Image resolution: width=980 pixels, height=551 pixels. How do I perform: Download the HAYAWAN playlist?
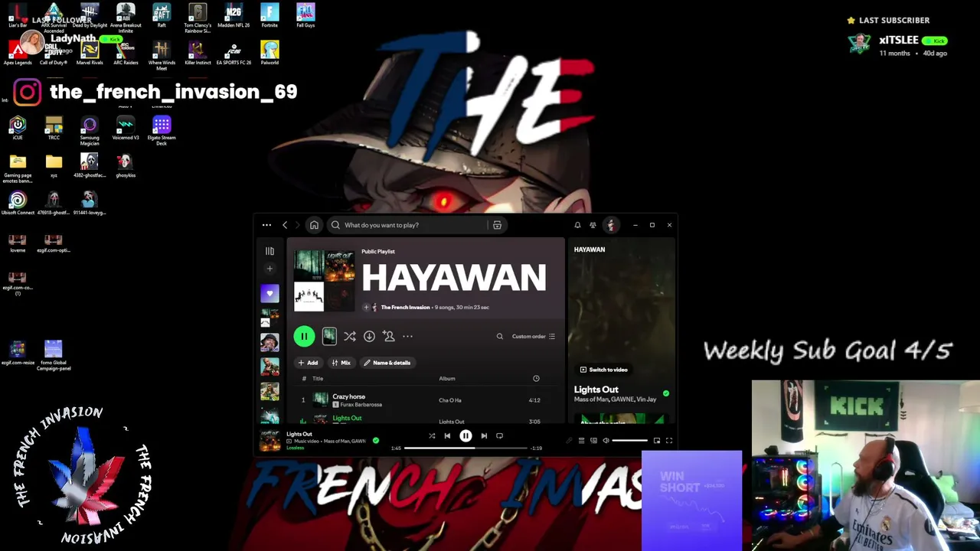(369, 336)
